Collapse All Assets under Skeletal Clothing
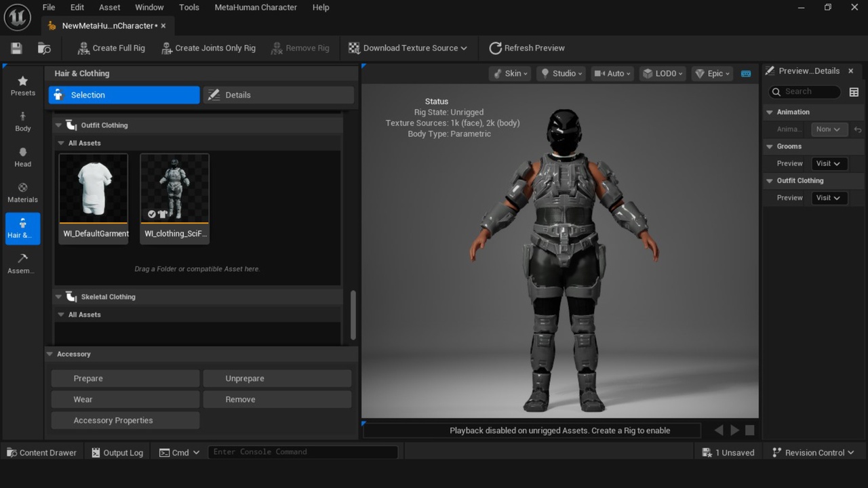The width and height of the screenshot is (868, 488). pos(60,314)
